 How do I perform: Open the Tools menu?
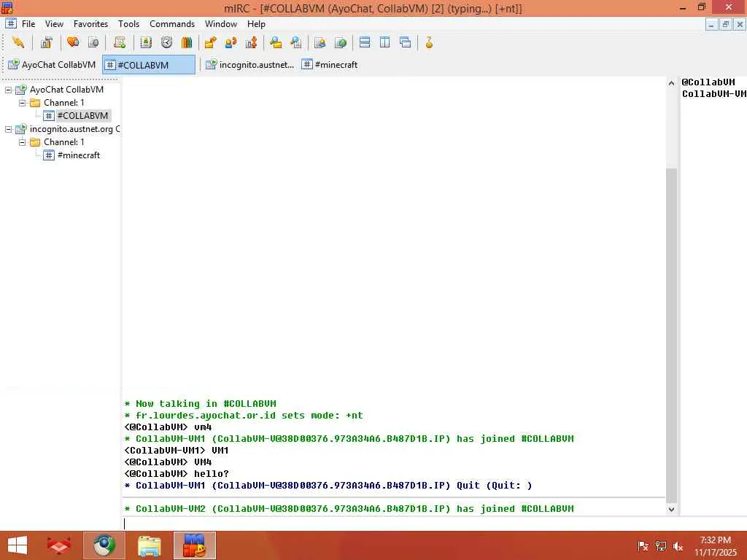(x=128, y=24)
